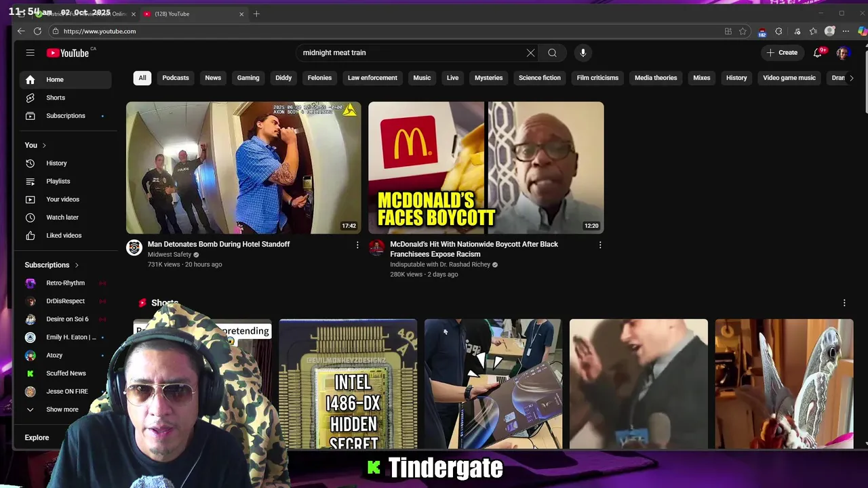The width and height of the screenshot is (868, 488).
Task: Expand the Subscriptions section header
Action: tap(52, 265)
